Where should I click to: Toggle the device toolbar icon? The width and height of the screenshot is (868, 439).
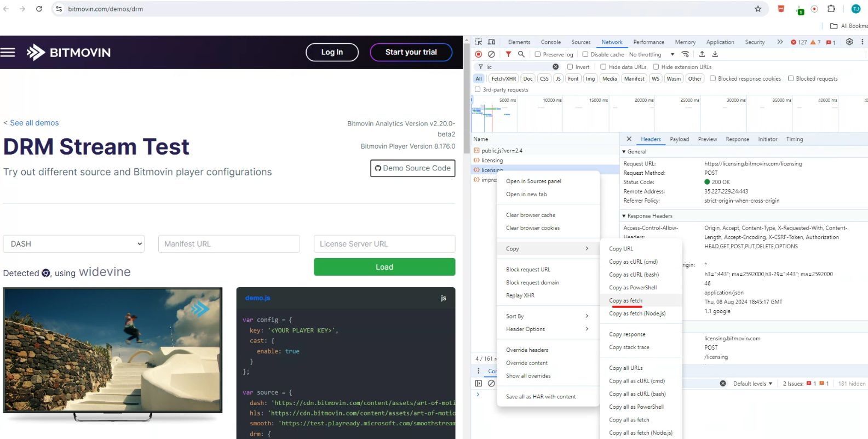tap(492, 42)
